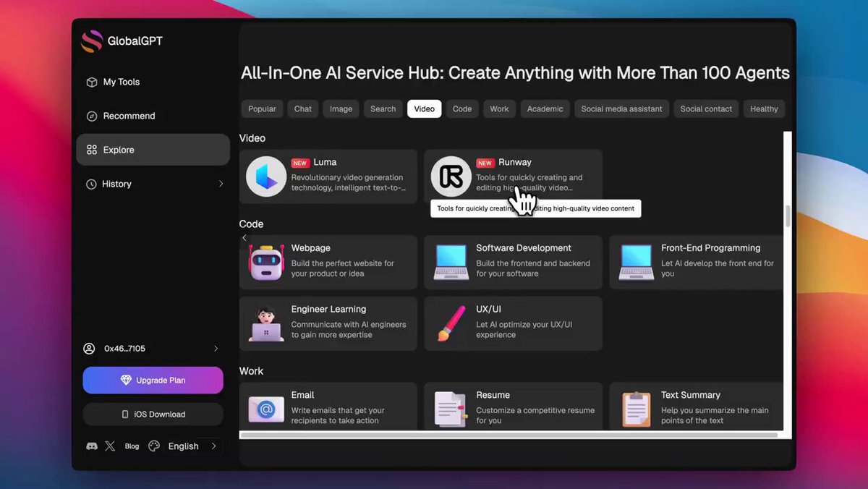
Task: Click the theme palette icon
Action: pyautogui.click(x=154, y=446)
